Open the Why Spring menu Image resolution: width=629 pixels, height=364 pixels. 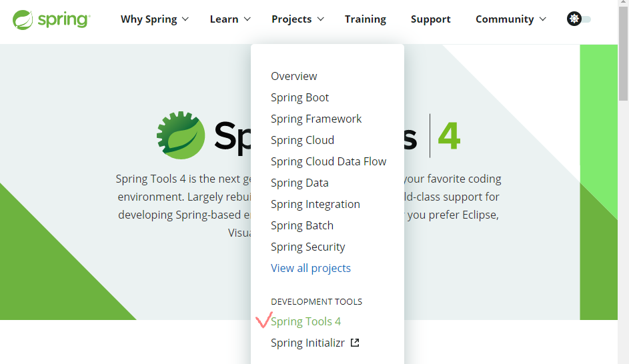click(149, 19)
